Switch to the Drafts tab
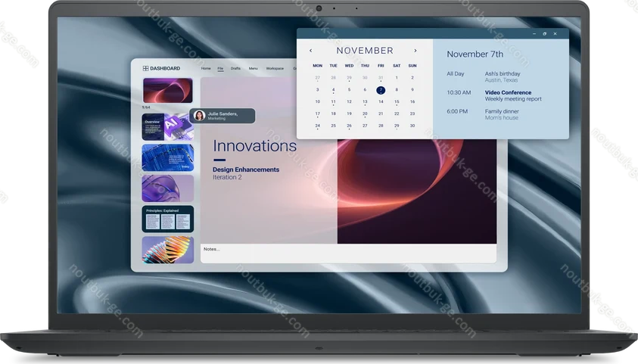 coord(235,68)
